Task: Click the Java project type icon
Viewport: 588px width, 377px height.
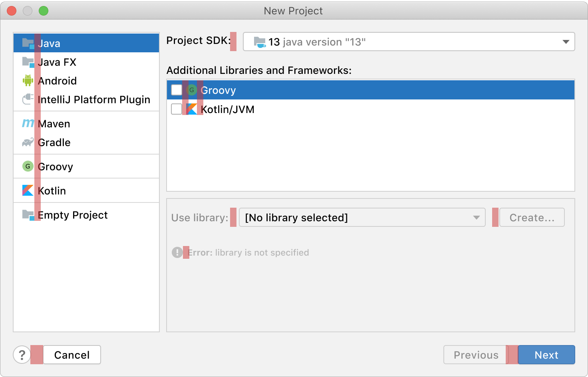Action: pos(28,43)
